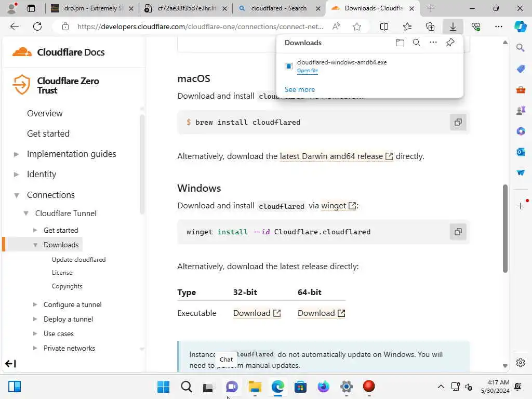Viewport: 532px width, 399px height.
Task: Toggle the Downloads toolbar button
Action: pos(453,26)
